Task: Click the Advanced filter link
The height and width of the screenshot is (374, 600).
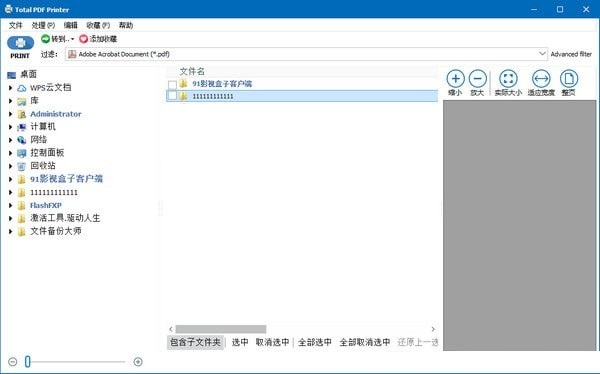Action: point(571,54)
